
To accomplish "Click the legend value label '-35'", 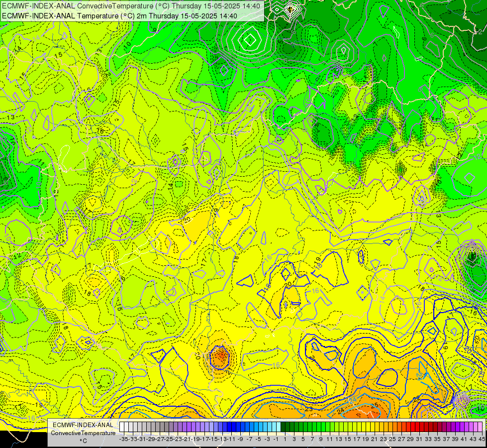I will [123, 439].
